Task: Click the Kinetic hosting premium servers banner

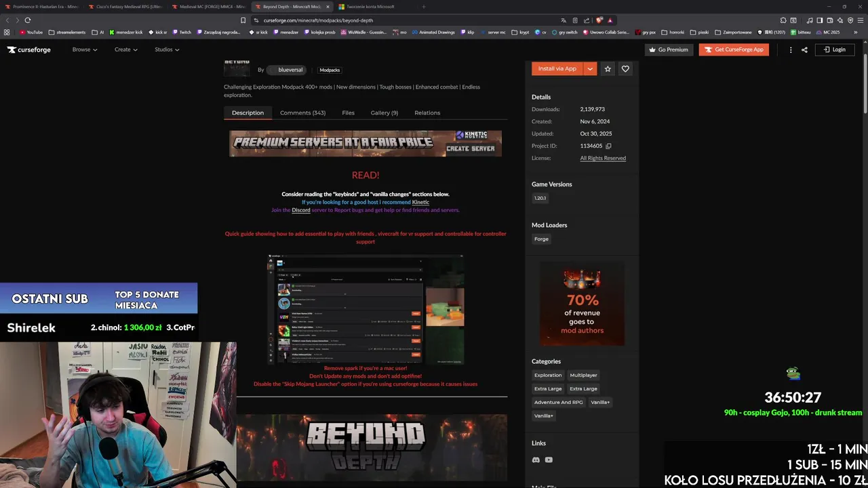Action: click(366, 144)
